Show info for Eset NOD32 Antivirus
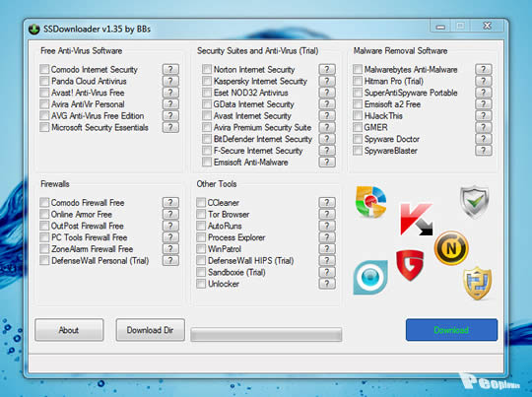Viewport: 532px width, 397px height. (x=327, y=93)
